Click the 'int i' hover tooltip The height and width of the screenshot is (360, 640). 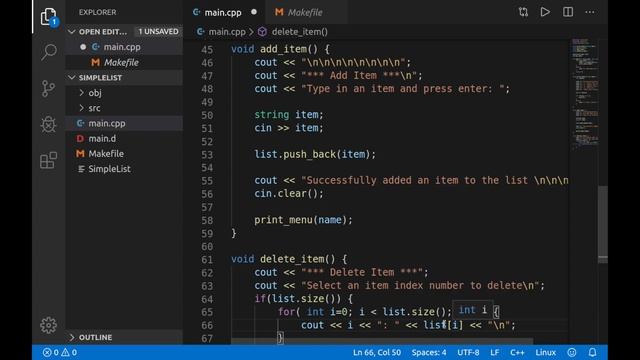click(472, 310)
